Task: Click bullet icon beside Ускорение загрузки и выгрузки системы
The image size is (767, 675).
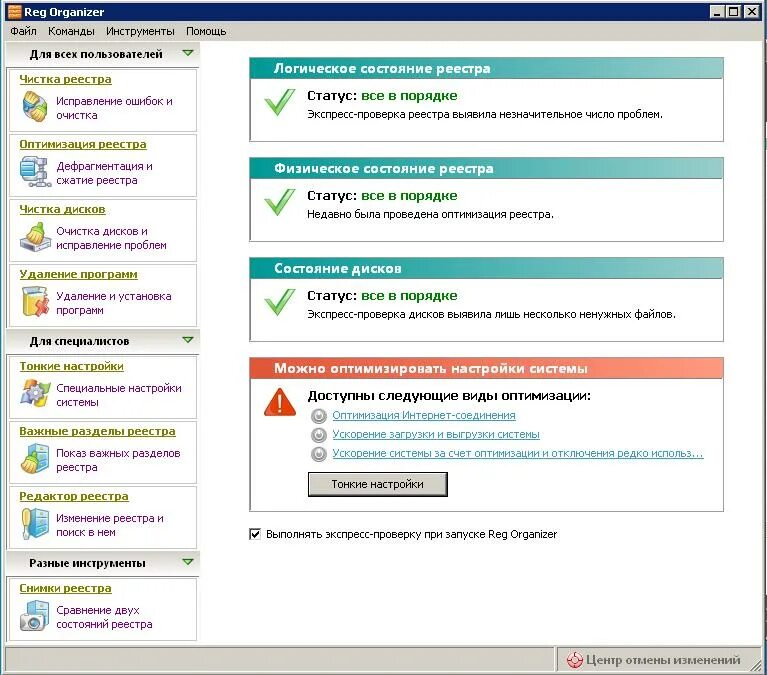Action: coord(318,435)
